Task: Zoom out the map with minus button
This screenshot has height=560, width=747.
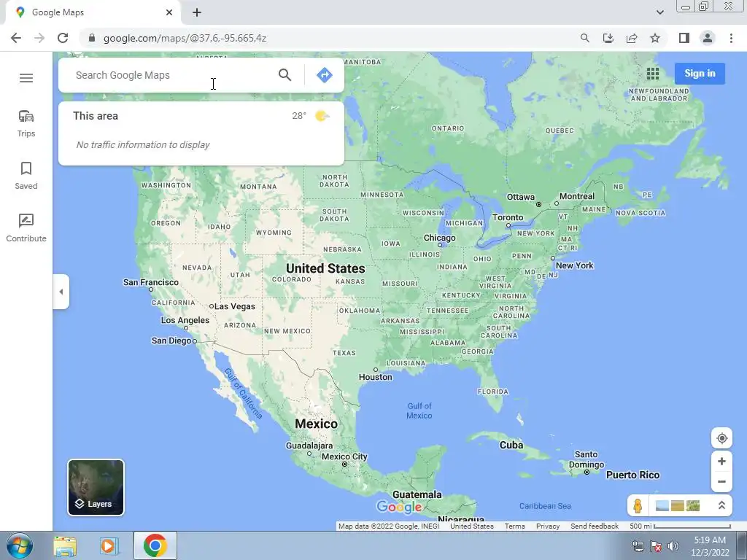Action: click(721, 481)
